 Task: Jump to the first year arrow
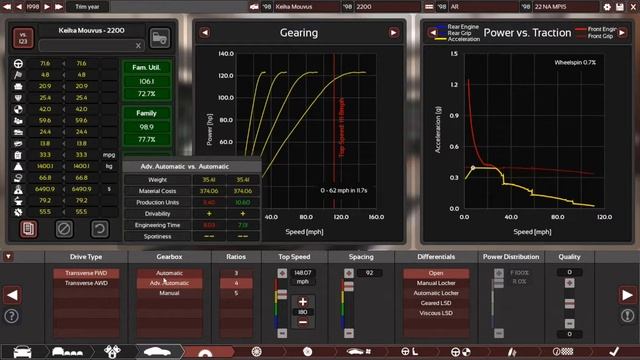[7, 7]
